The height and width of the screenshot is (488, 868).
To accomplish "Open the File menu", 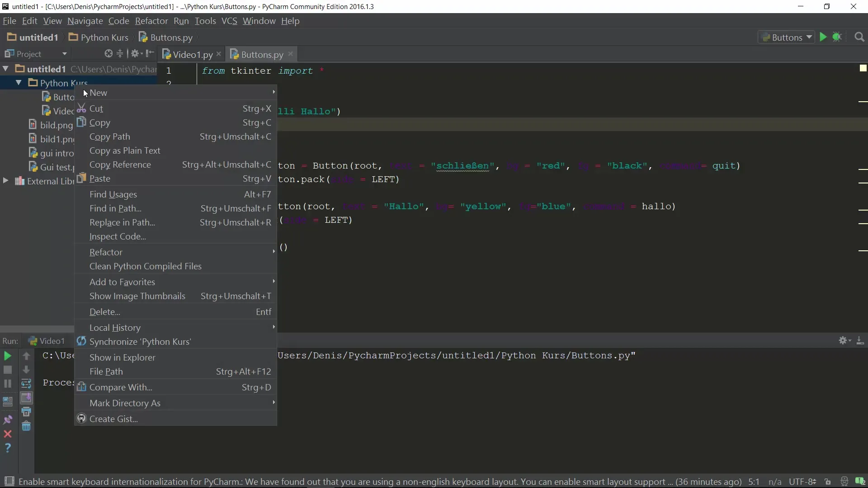I will coord(9,21).
